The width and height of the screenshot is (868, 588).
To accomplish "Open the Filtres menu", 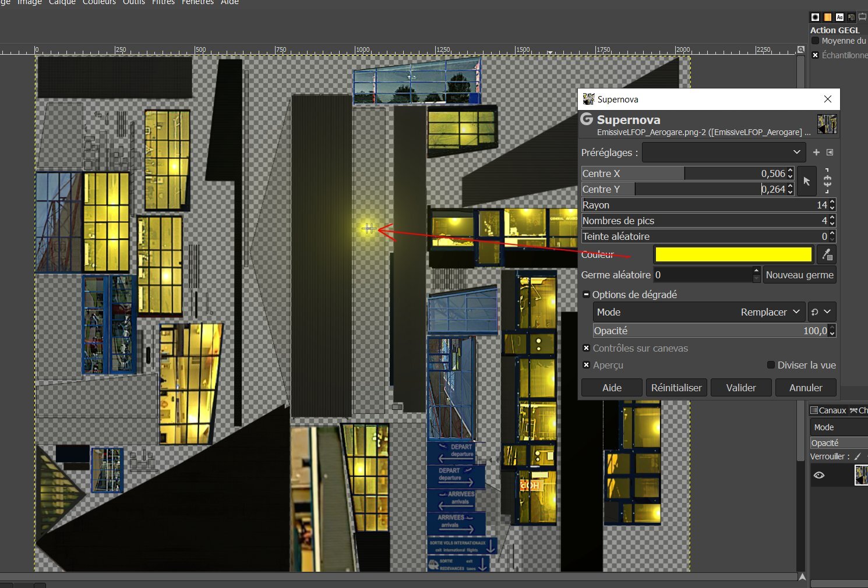I will click(x=163, y=2).
